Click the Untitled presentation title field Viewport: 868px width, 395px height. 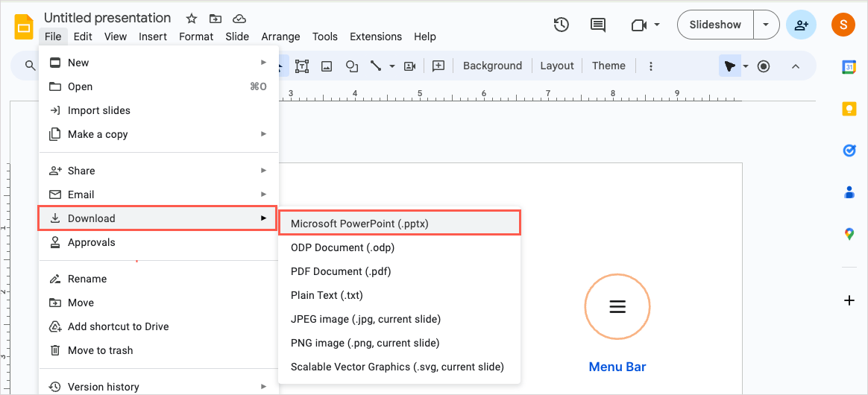click(107, 18)
